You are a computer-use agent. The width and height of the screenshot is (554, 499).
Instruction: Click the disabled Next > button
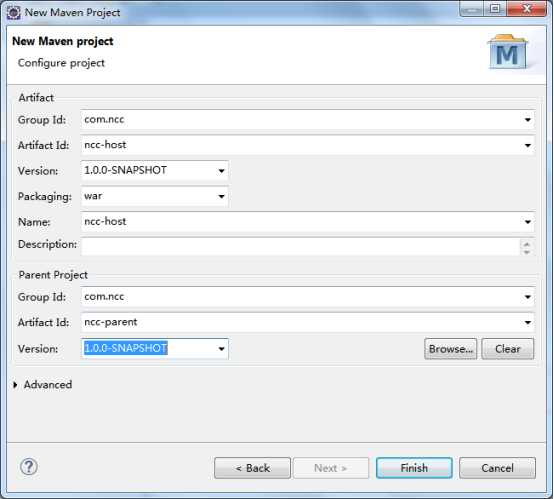pos(331,468)
